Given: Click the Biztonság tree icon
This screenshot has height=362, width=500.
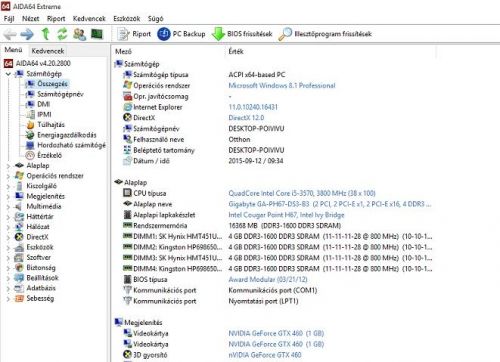Looking at the screenshot, I should [x=19, y=268].
